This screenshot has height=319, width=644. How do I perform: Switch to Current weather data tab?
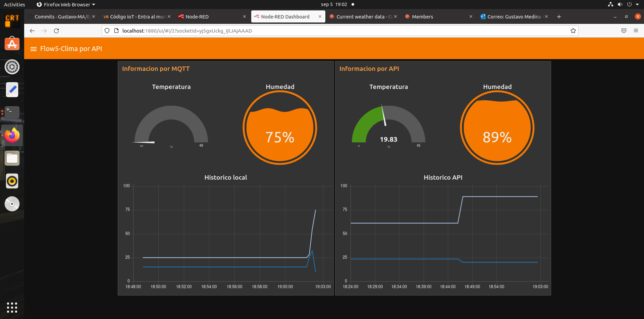click(363, 17)
